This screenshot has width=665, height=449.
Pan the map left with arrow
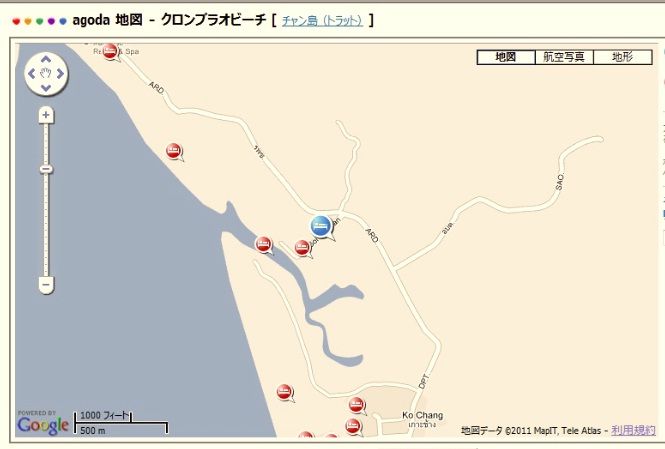(x=31, y=74)
